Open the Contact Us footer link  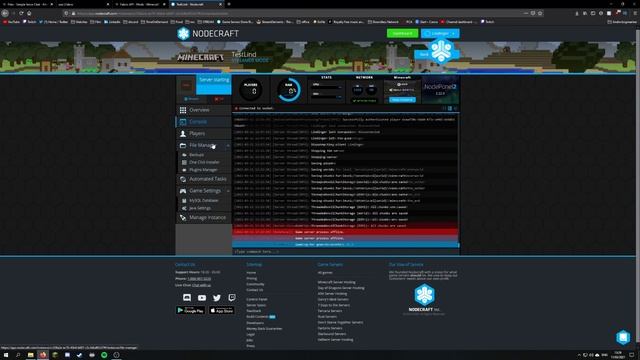[254, 290]
